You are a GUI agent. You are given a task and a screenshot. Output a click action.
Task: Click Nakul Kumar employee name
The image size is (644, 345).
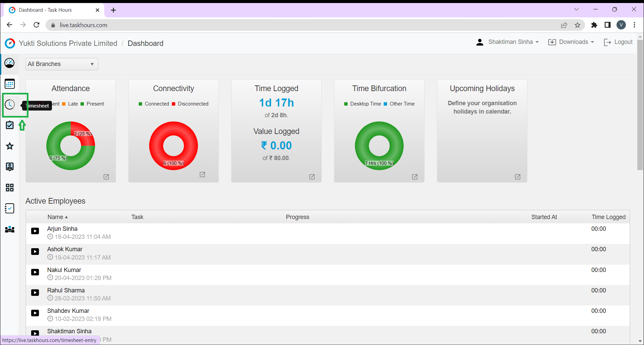tap(64, 270)
